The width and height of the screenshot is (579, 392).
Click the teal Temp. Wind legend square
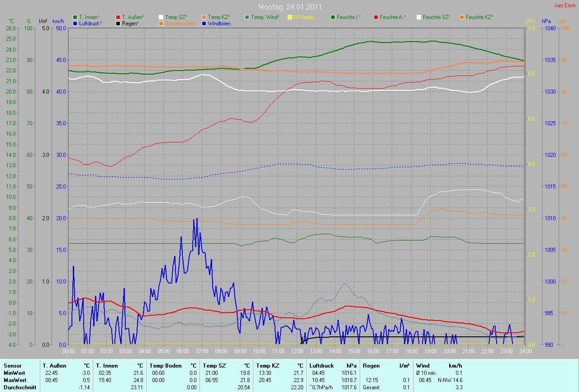coord(247,17)
